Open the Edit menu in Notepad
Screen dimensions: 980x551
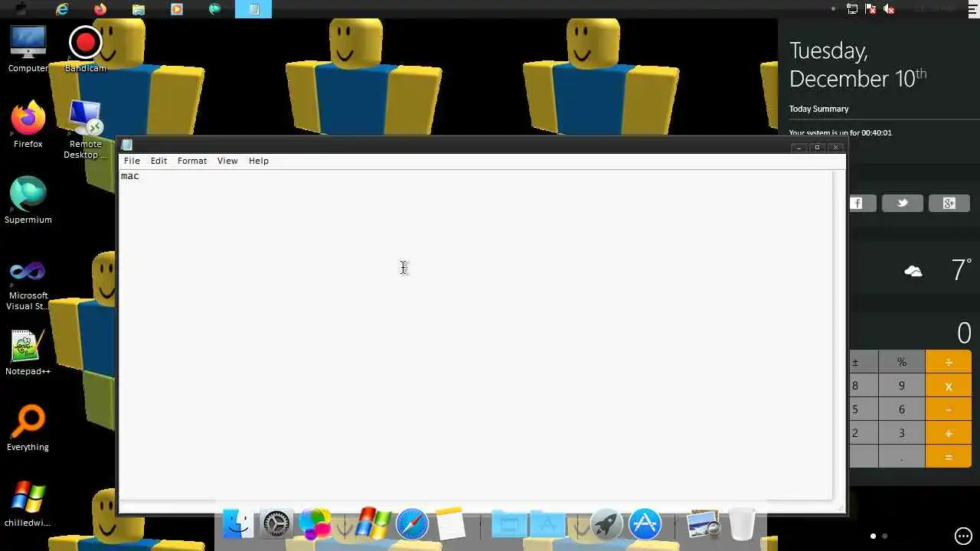158,161
